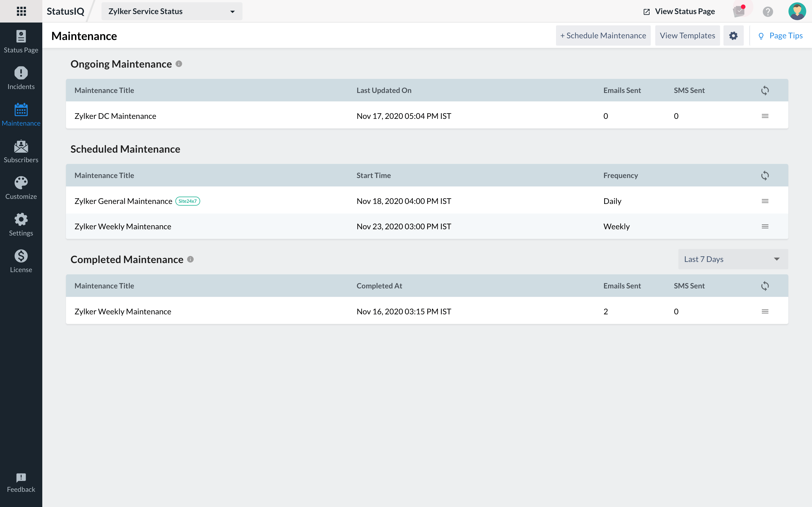The height and width of the screenshot is (507, 812).
Task: Open row menu for Zylker General Maintenance
Action: pyautogui.click(x=765, y=201)
